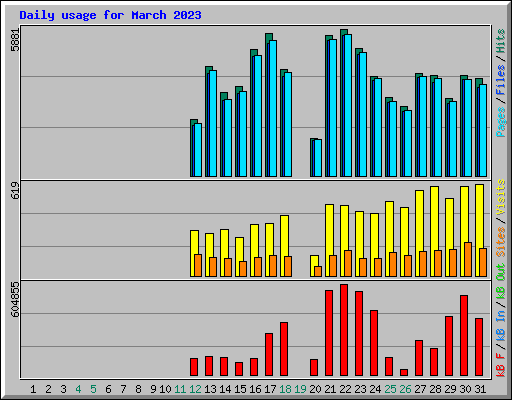Click the 5881 axis maximum label
The image size is (512, 400).
coord(15,40)
